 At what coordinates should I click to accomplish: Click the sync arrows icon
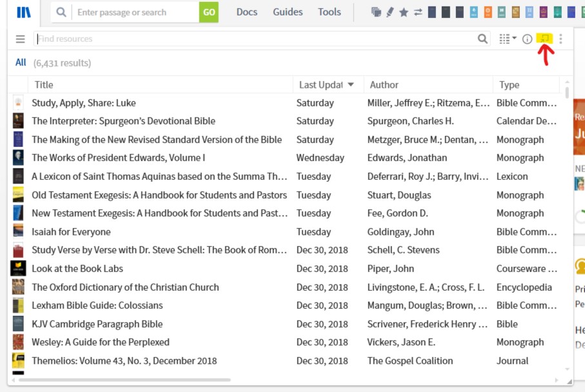point(418,12)
